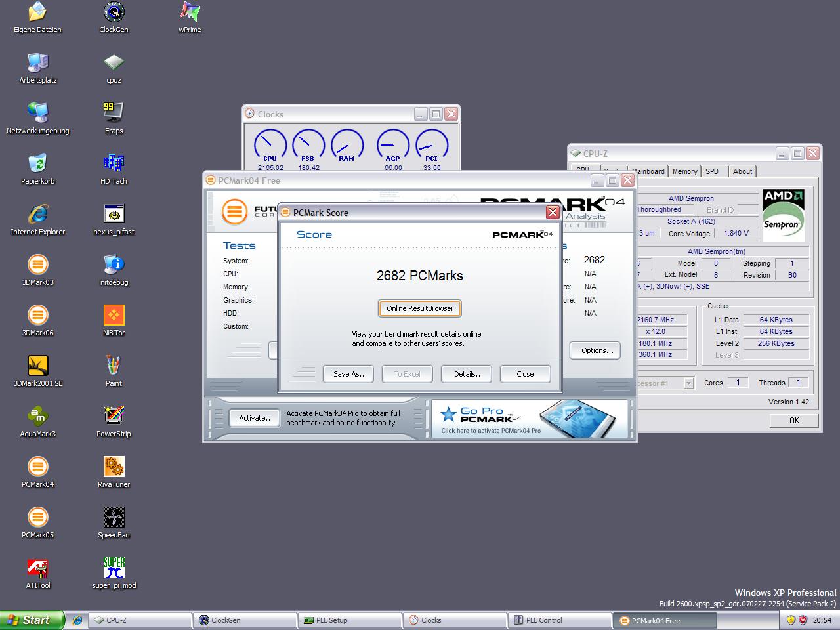Click Save As in PCMark Score dialog

tap(349, 374)
